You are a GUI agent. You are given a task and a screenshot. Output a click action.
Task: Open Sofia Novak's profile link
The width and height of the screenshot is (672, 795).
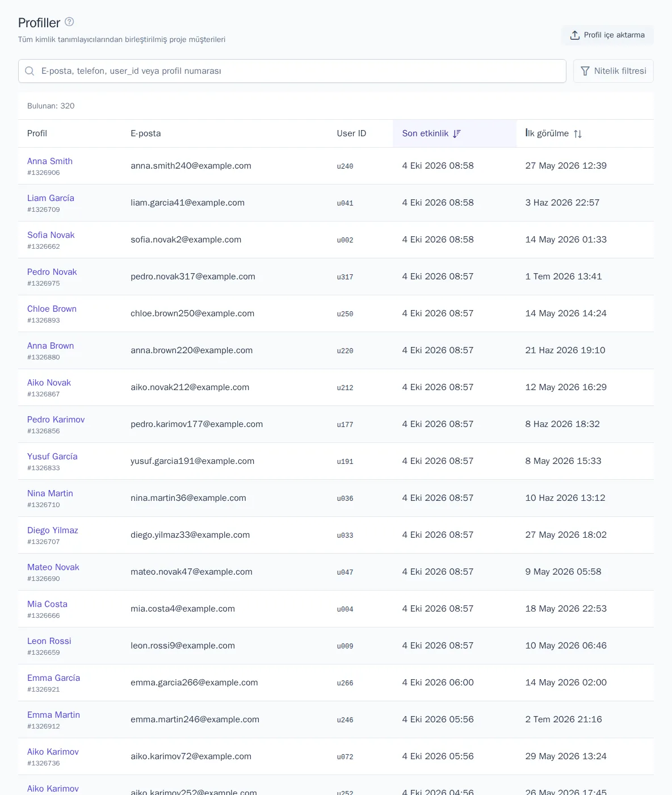pyautogui.click(x=51, y=235)
